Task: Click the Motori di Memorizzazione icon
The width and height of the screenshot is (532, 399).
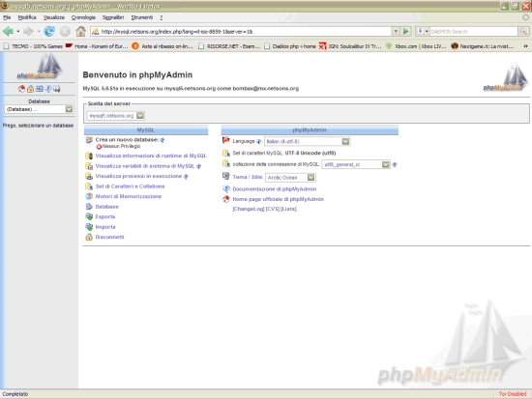Action: tap(89, 196)
